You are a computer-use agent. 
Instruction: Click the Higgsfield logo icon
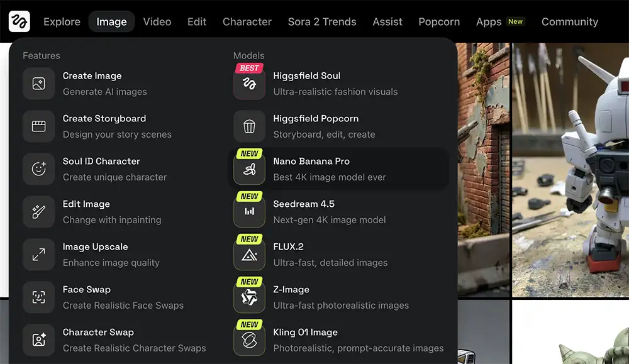click(x=19, y=21)
